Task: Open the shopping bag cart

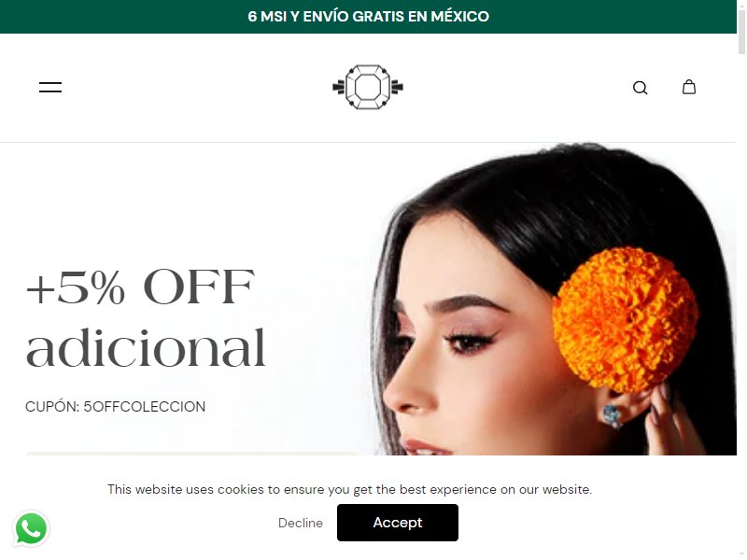Action: [x=689, y=87]
